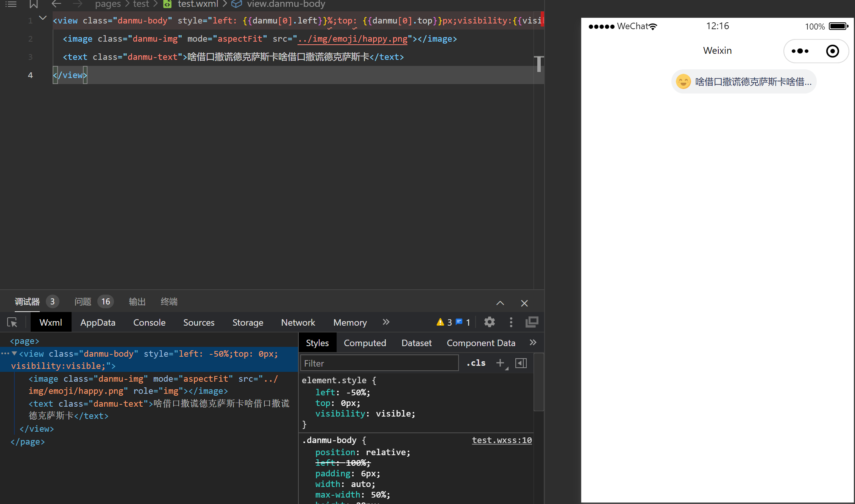The width and height of the screenshot is (855, 504).
Task: Click the bookmark icon in editor header
Action: (x=33, y=4)
